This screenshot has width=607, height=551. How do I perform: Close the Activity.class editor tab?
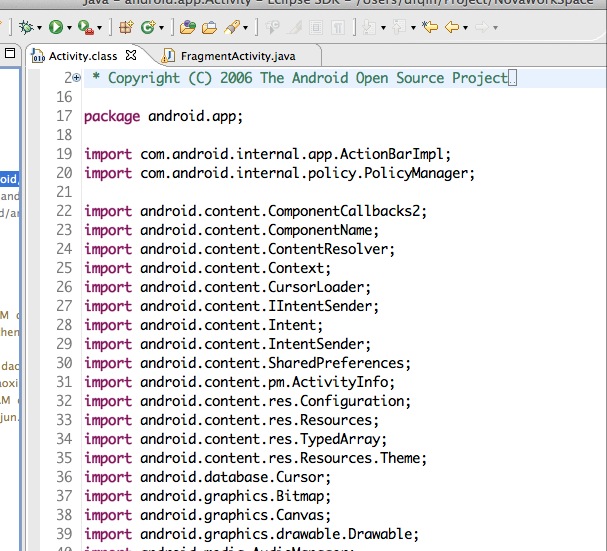tap(131, 55)
